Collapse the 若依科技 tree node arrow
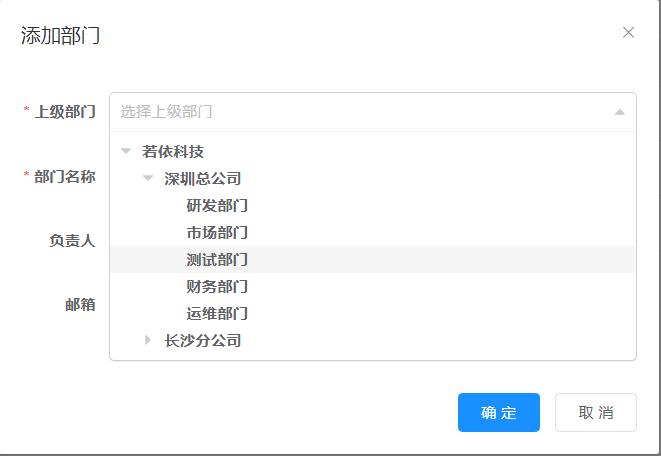661x456 pixels. pos(126,151)
